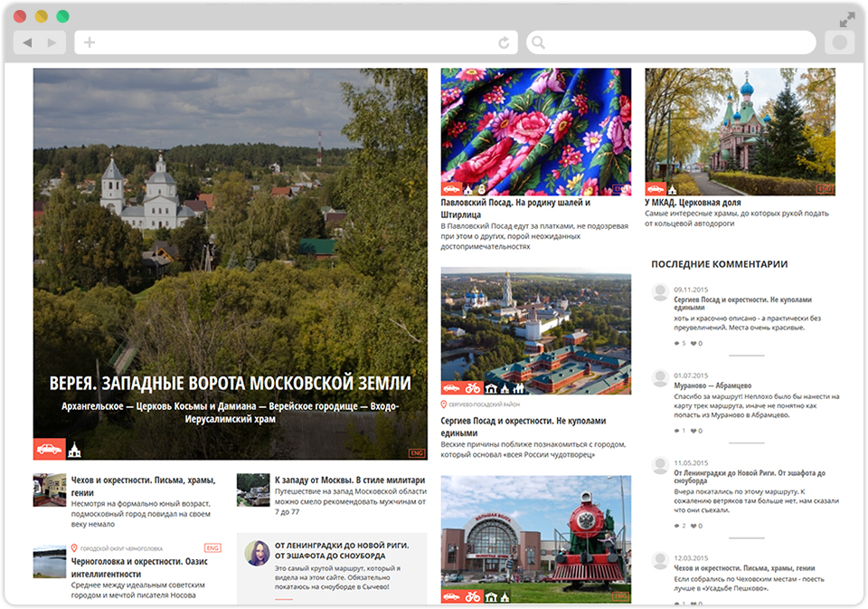868x609 pixels.
Task: Open the browser new tab plus button
Action: tap(90, 43)
